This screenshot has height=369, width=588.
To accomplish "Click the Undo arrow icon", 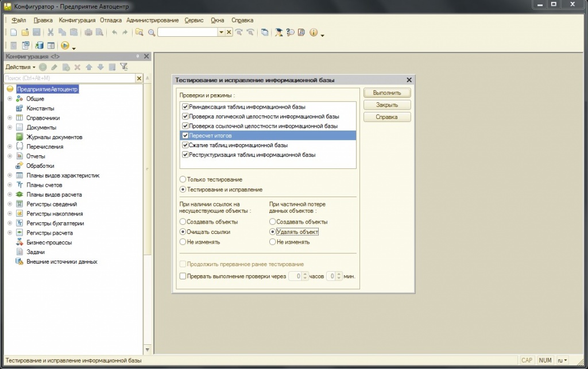I will tap(114, 33).
